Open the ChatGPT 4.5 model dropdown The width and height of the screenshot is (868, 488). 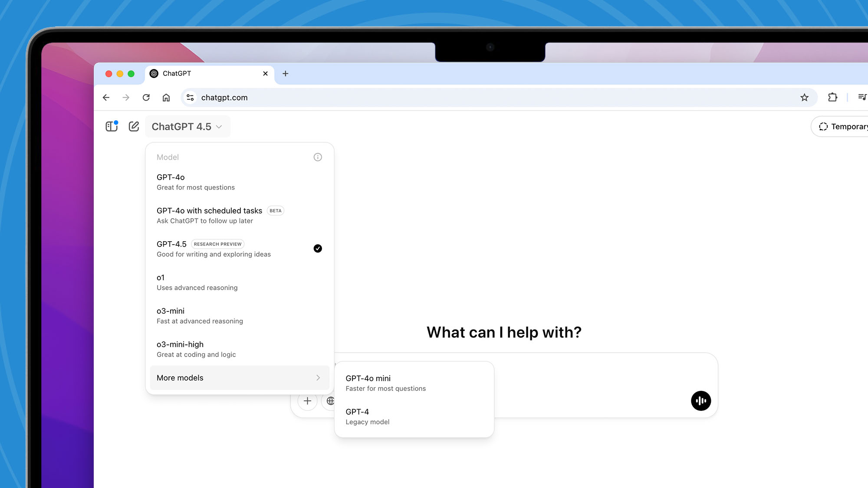[x=187, y=127]
